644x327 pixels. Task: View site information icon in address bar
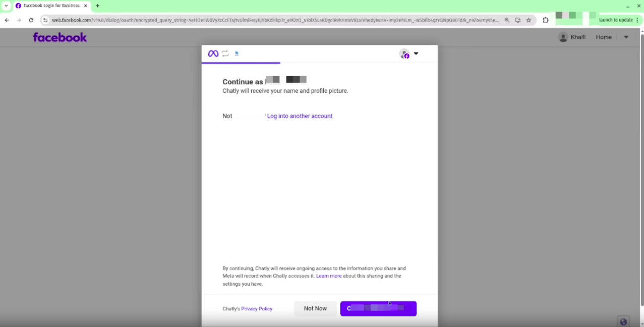[45, 20]
